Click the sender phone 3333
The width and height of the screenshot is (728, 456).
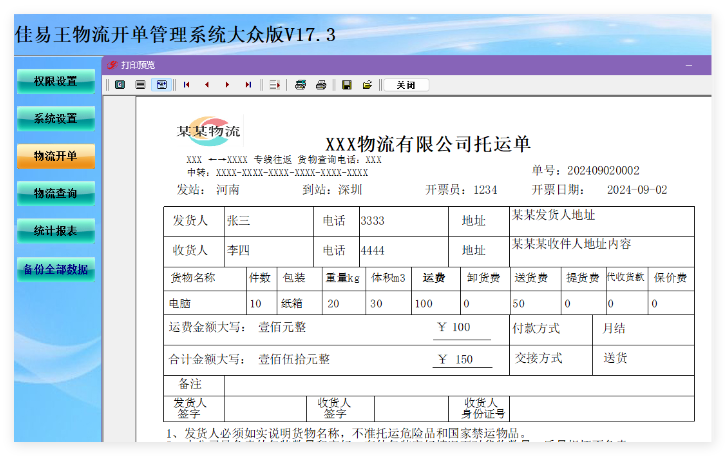point(372,221)
